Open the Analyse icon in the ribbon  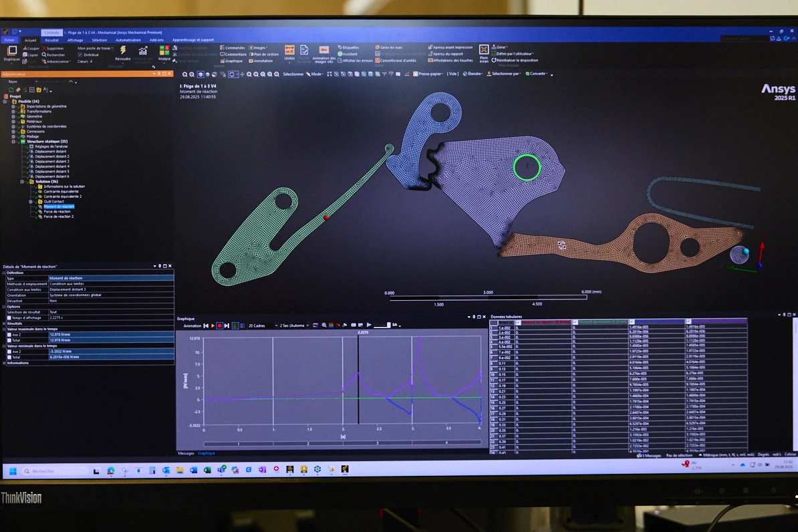click(164, 50)
